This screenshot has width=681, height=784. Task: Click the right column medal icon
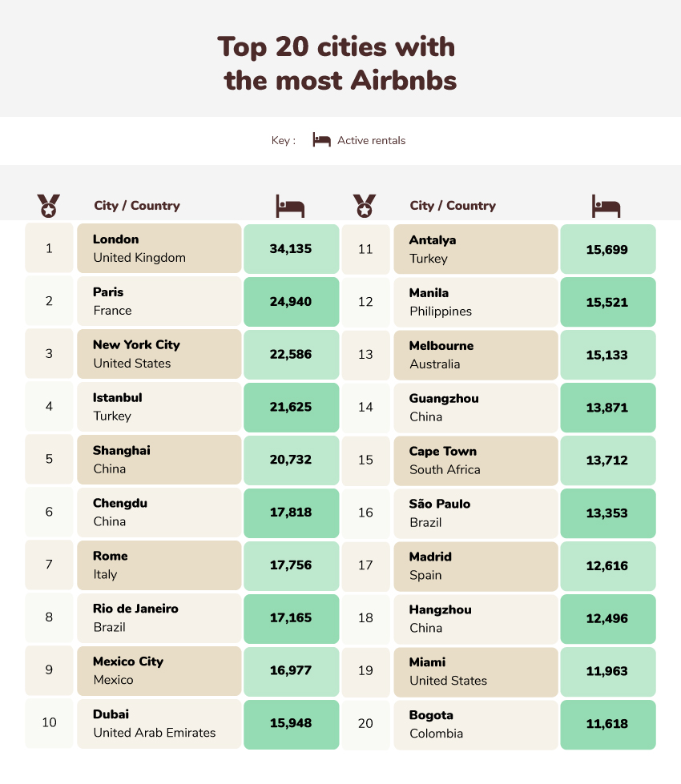pos(365,206)
